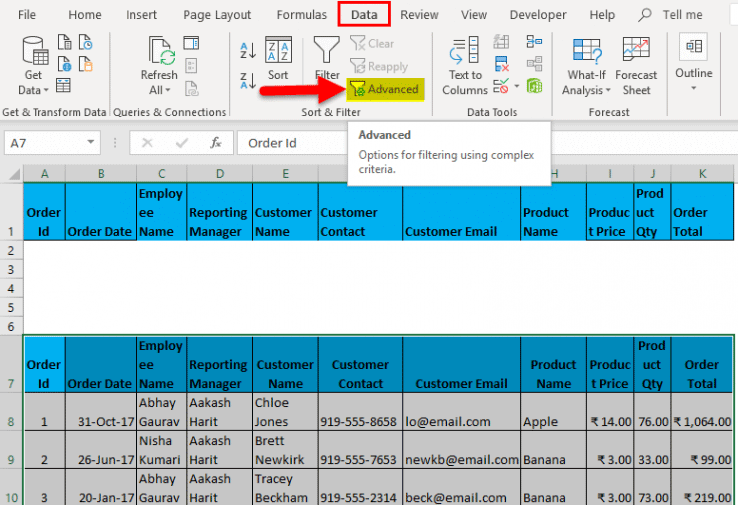This screenshot has width=738, height=505.
Task: Switch to the View tab
Action: tap(473, 15)
